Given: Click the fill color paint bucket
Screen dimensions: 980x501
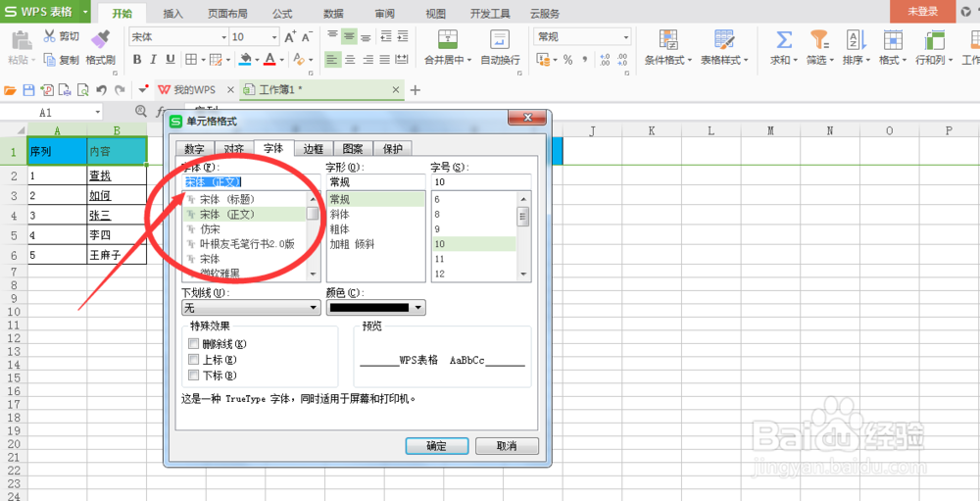Looking at the screenshot, I should [x=246, y=60].
